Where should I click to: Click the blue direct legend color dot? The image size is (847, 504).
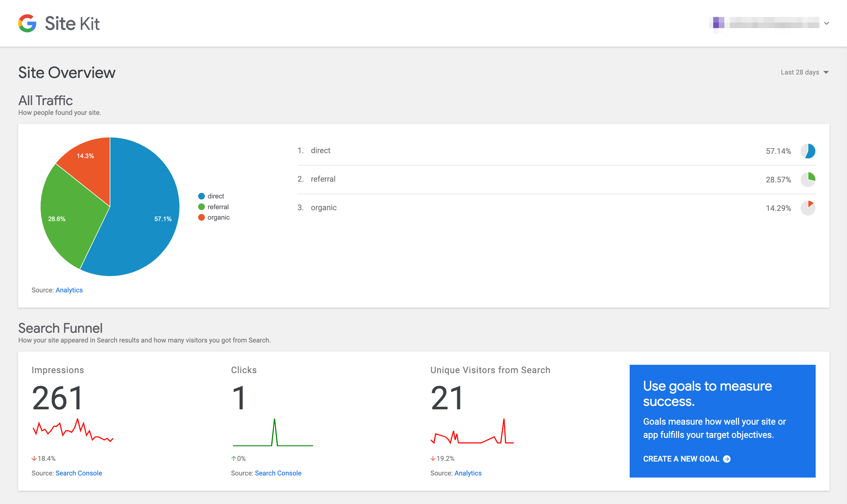(x=201, y=196)
